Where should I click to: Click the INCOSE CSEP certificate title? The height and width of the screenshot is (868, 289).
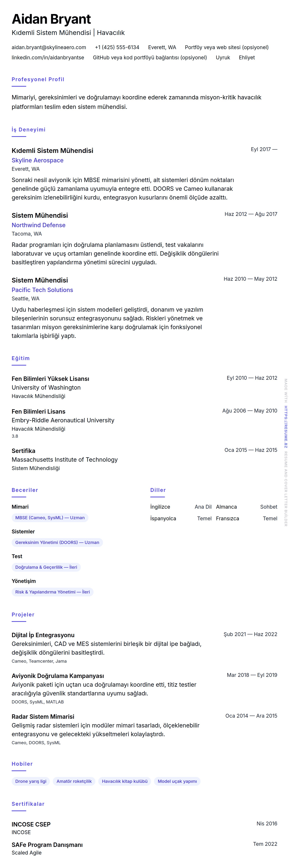tap(31, 824)
